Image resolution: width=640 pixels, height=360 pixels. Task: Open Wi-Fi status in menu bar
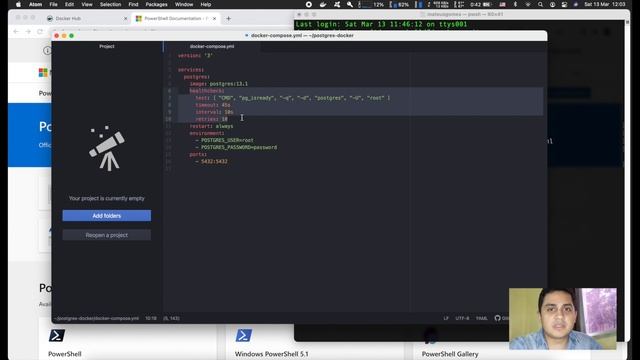tap(528, 4)
